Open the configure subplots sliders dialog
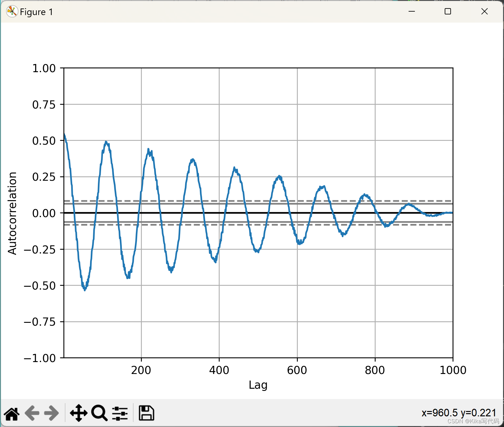 coord(120,413)
